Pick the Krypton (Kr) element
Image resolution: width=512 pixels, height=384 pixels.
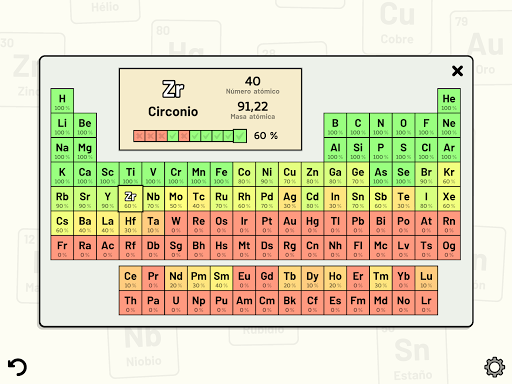[449, 174]
